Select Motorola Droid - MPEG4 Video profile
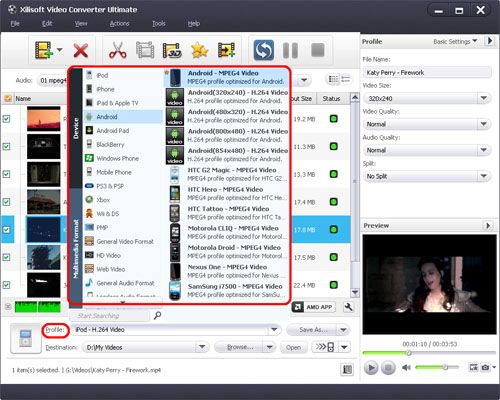 (x=227, y=252)
